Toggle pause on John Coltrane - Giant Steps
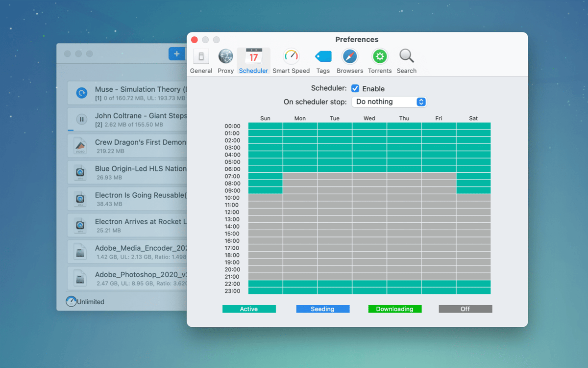 (x=81, y=119)
